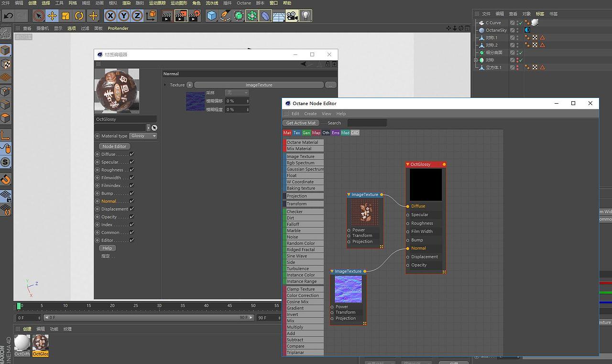Screen dimensions: 612x364
Task: Open Create menu in Octane Node Editor
Action: (x=310, y=114)
